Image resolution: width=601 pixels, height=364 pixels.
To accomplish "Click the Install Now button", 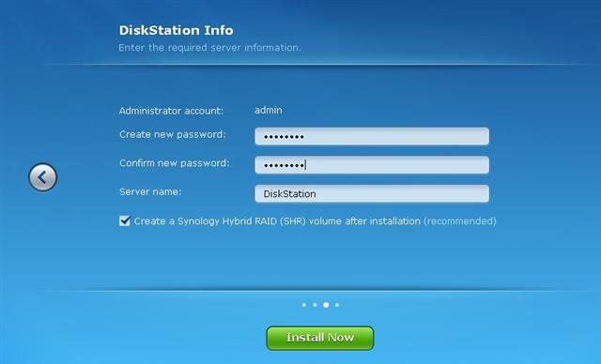I will tap(319, 338).
